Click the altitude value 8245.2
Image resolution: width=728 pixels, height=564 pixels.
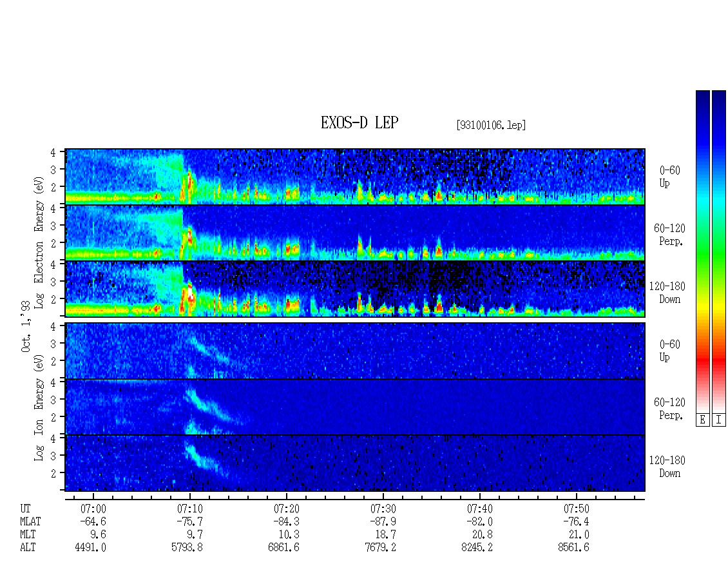point(477,548)
